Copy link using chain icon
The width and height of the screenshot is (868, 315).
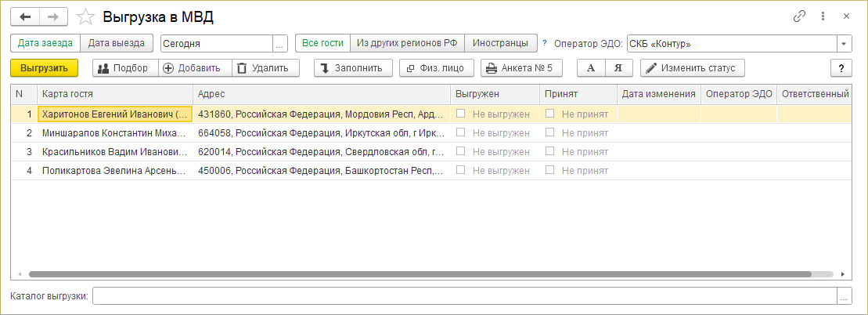pyautogui.click(x=799, y=16)
